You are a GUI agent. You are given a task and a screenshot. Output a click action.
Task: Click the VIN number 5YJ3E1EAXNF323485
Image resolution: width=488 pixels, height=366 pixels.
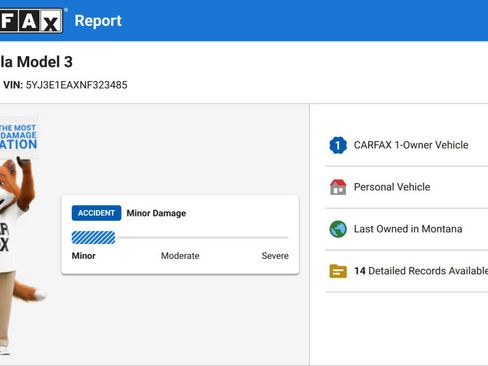[77, 85]
